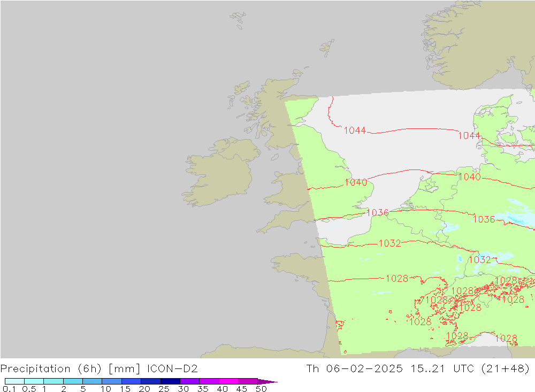535x392 pixels.
Task: Select the 35–40 mm violet legend swatch
Action: pos(209,381)
